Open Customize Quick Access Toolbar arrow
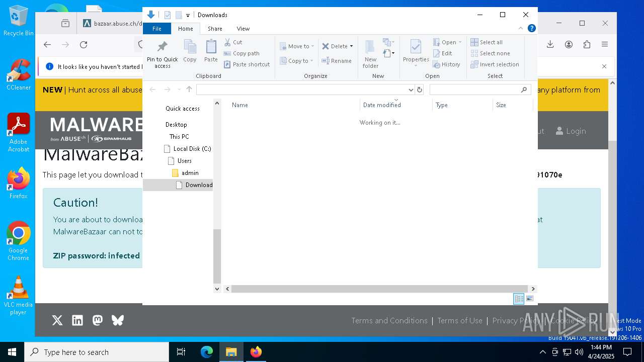The width and height of the screenshot is (644, 362). (x=188, y=15)
